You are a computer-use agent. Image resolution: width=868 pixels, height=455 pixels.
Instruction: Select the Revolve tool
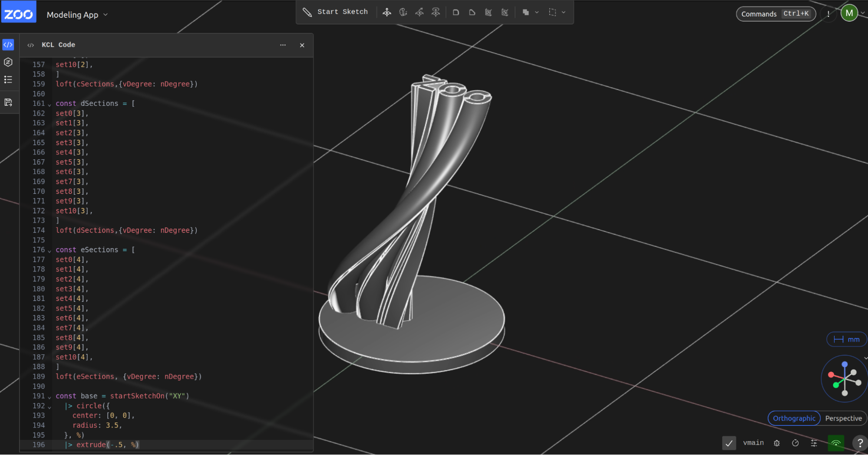click(x=403, y=12)
